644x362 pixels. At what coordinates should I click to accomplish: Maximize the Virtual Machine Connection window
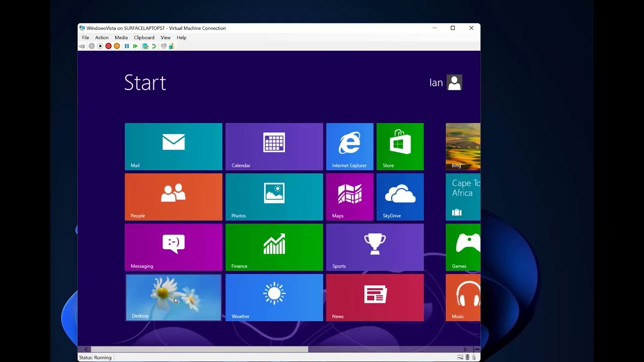click(453, 28)
